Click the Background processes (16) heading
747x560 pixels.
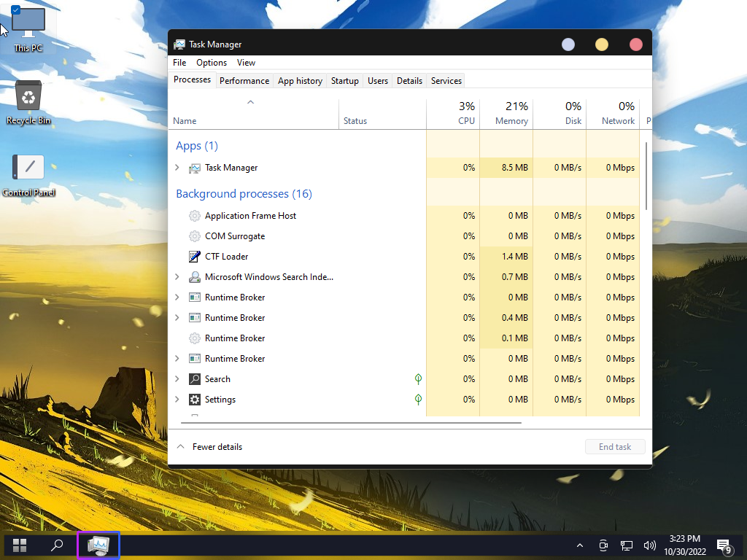[244, 194]
